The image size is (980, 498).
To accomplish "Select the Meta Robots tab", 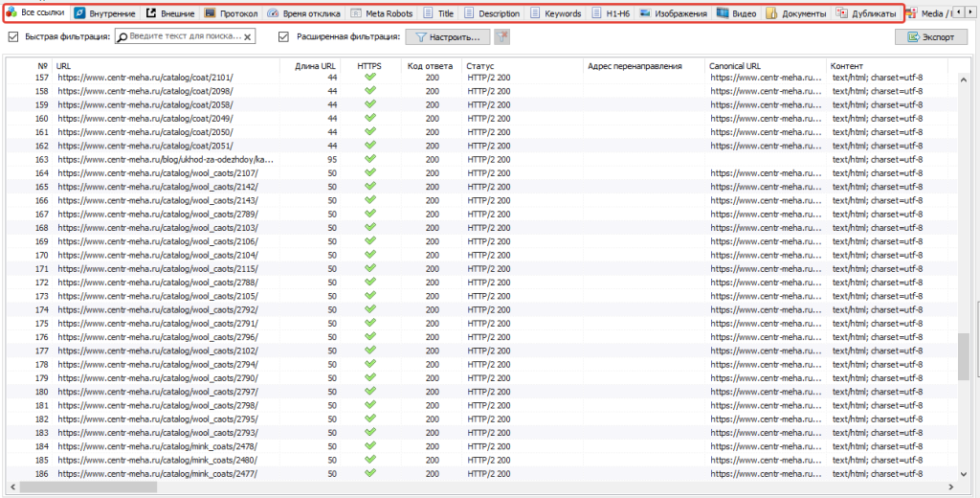I will coord(382,14).
